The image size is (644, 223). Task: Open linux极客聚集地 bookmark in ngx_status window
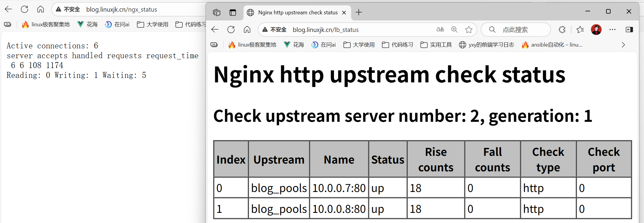46,24
